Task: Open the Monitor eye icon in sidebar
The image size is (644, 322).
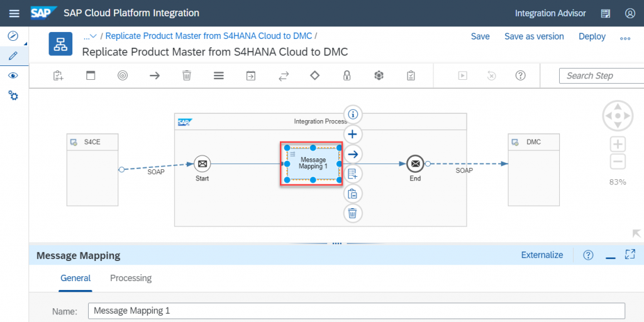Action: (x=13, y=75)
